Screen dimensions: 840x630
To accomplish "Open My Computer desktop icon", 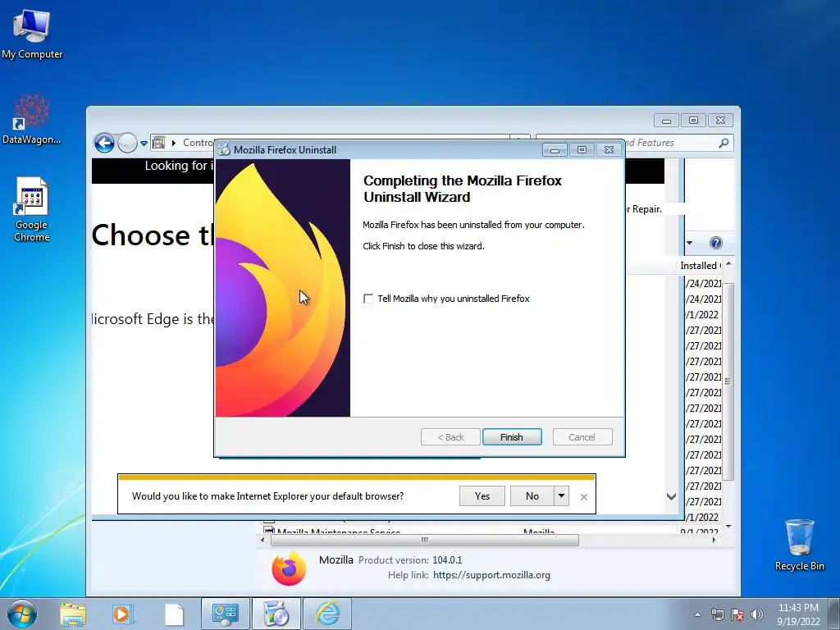I will click(x=32, y=34).
